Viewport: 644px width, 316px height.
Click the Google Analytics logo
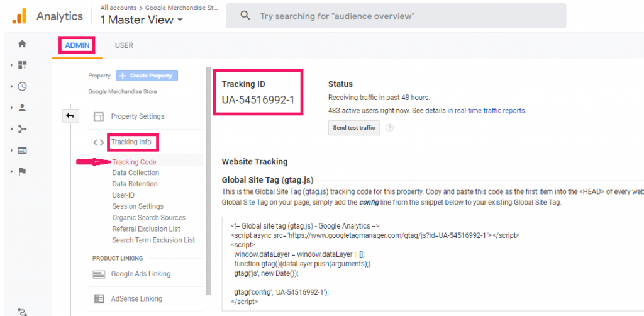click(19, 16)
